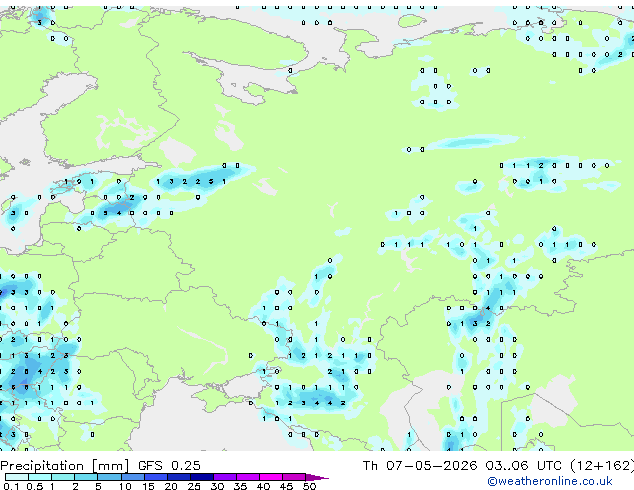Click the "25" legend scale label
This screenshot has width=634, height=490.
[x=194, y=486]
